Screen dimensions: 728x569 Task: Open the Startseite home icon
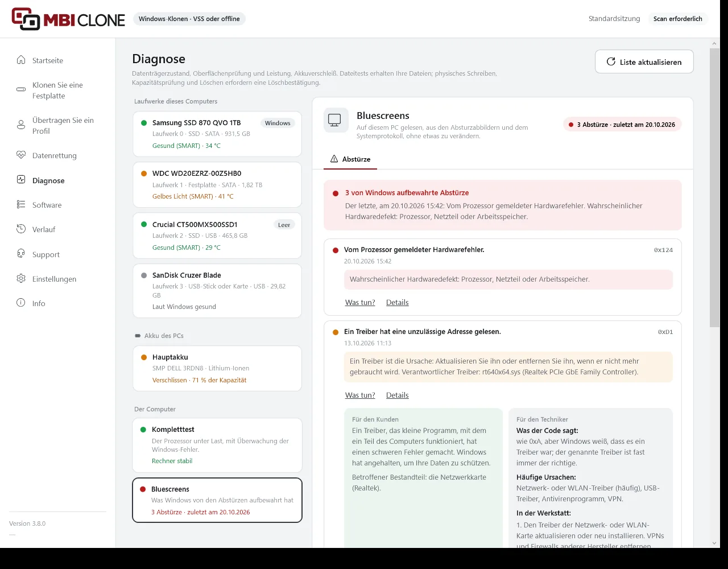point(21,60)
